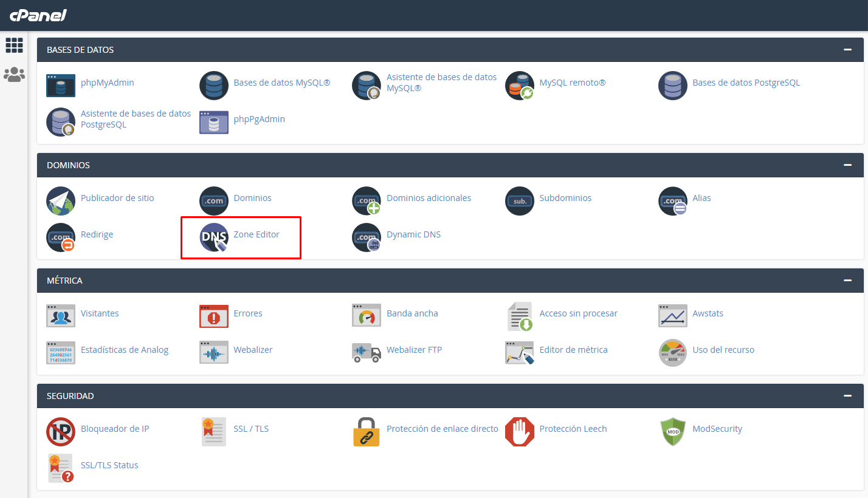Click the Acceso sin procesar icon
The image size is (868, 498).
coord(520,316)
